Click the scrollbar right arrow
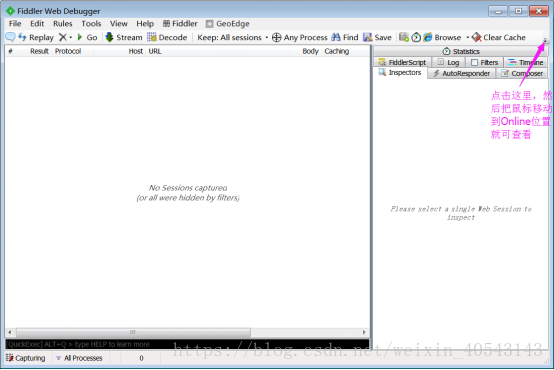554x370 pixels. click(x=364, y=332)
